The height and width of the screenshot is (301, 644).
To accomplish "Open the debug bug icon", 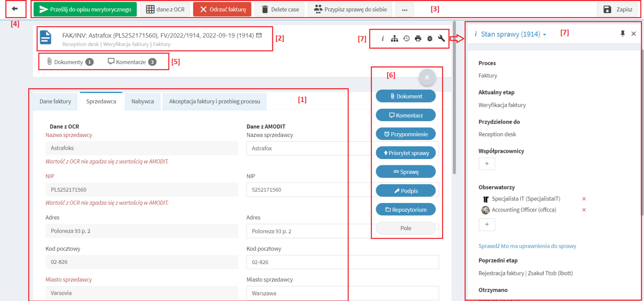I will point(429,38).
